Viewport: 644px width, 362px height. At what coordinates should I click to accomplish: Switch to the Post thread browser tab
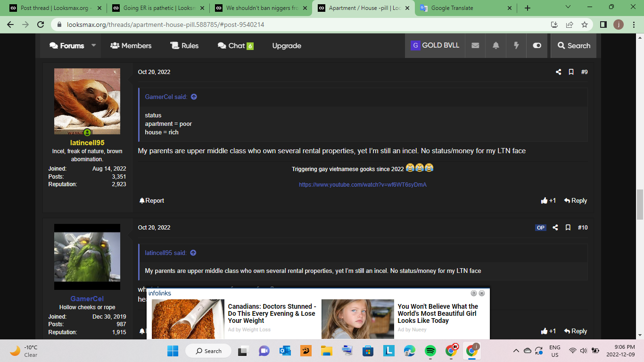coord(55,8)
